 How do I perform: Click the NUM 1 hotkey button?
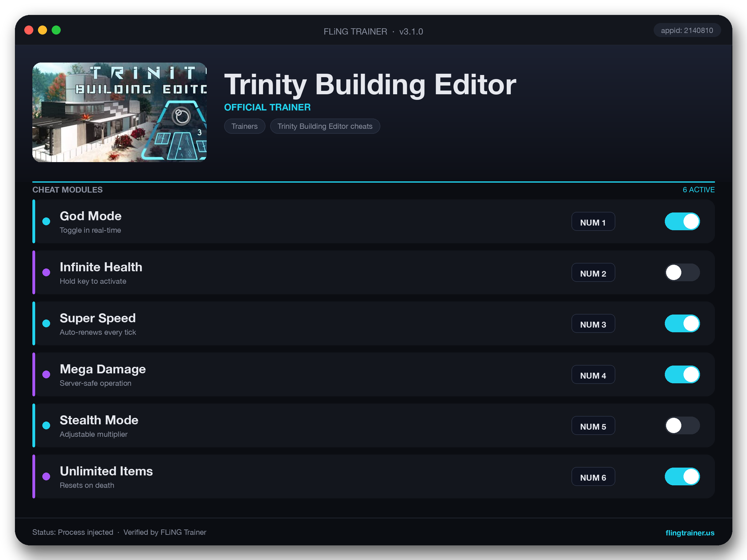coord(593,222)
